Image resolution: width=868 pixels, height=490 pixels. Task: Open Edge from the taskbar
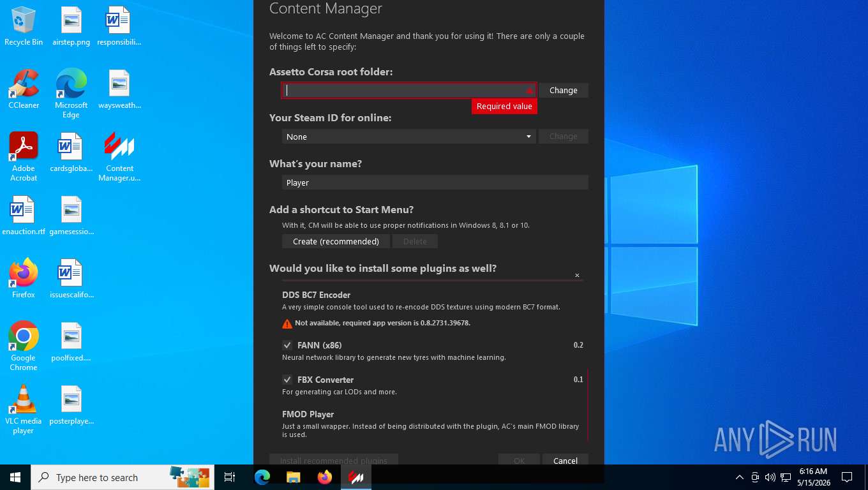(262, 477)
